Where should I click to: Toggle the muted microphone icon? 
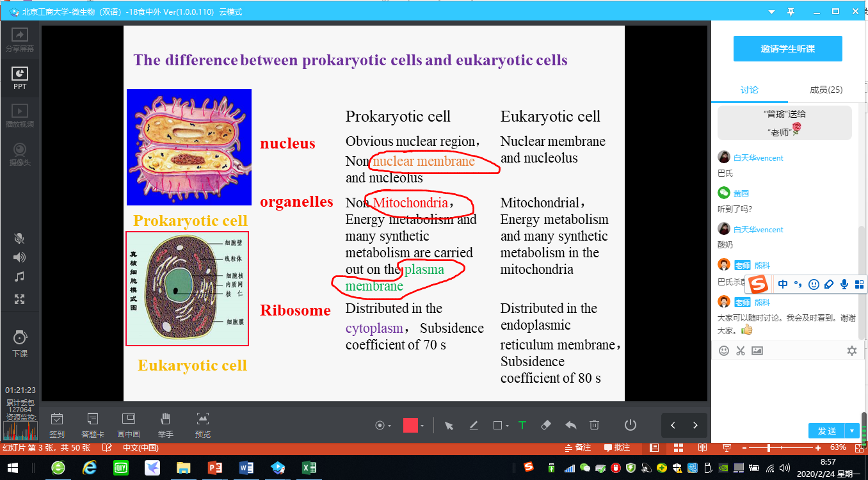pyautogui.click(x=20, y=239)
